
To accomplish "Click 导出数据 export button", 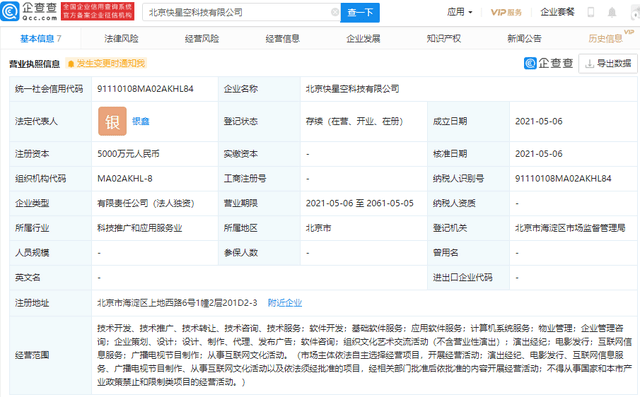I will tap(608, 64).
